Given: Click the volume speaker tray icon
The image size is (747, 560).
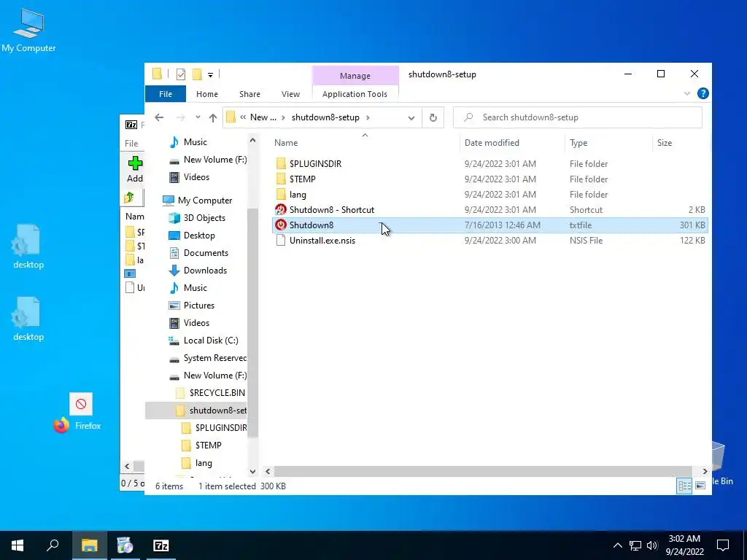Looking at the screenshot, I should point(652,545).
